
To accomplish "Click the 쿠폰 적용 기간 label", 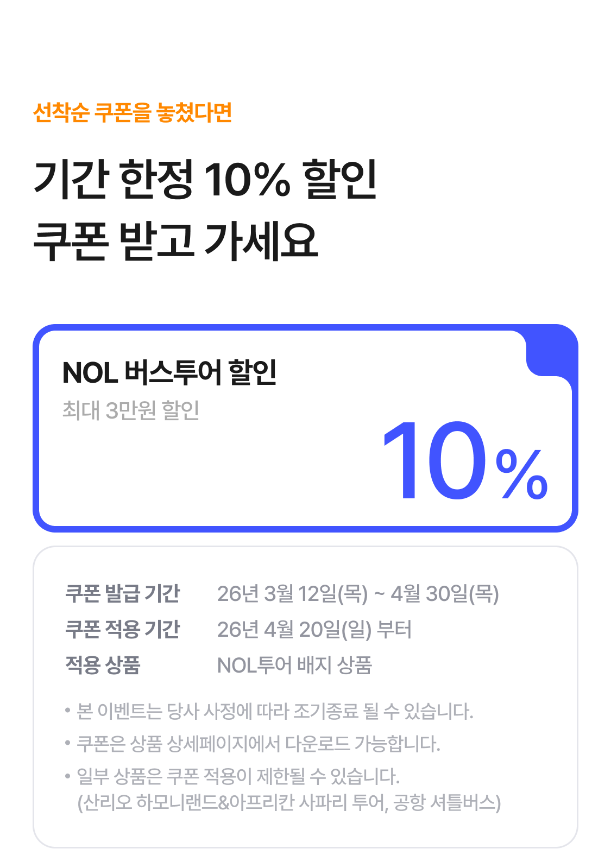I will (x=122, y=629).
